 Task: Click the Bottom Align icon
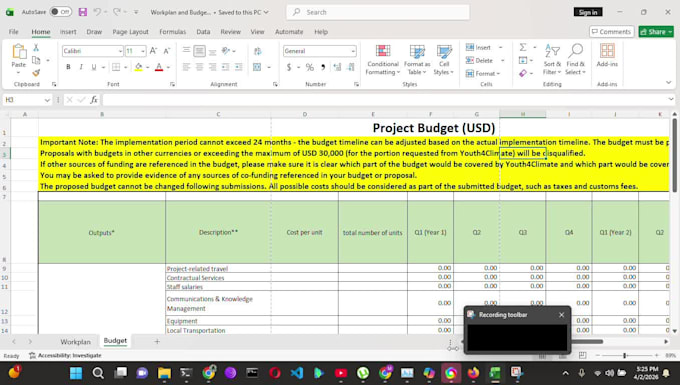pos(212,51)
